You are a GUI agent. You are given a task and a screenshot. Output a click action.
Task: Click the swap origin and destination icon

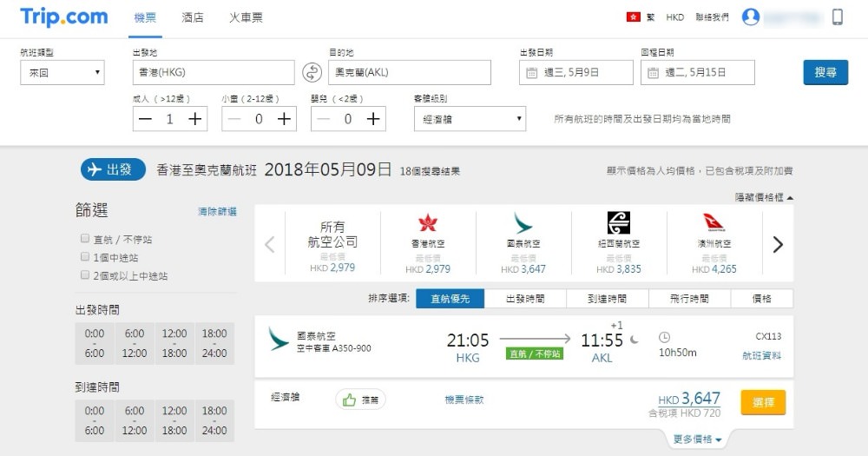(x=312, y=72)
